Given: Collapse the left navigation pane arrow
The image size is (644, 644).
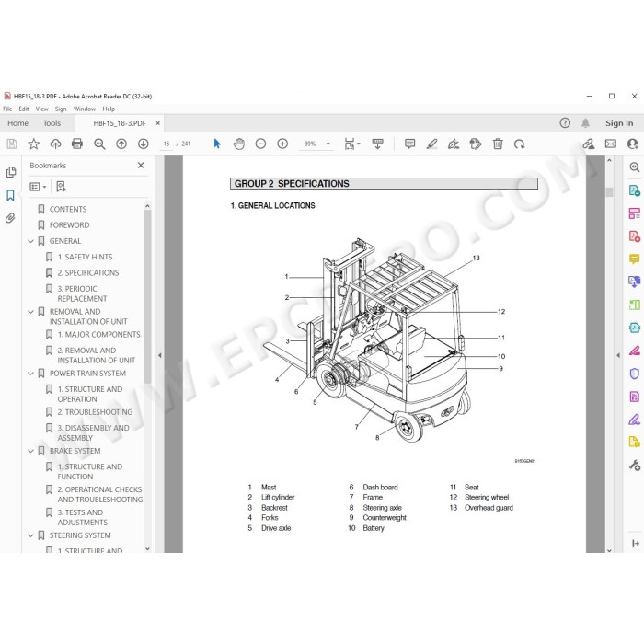Looking at the screenshot, I should (160, 355).
